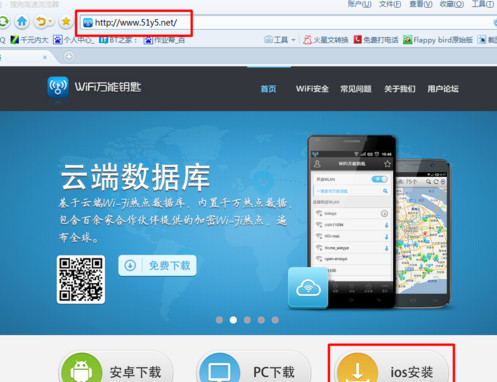Viewport: 497px width, 382px height.
Task: Open the 收藏(O) menu
Action: pos(452,4)
